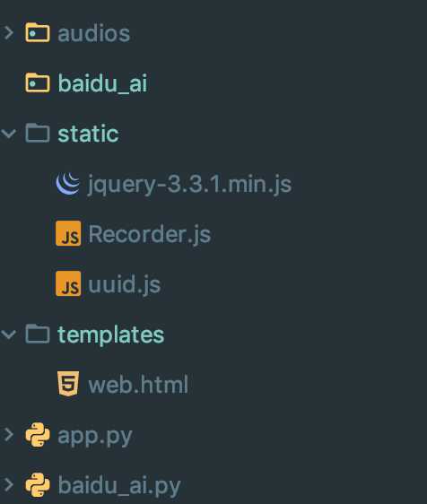
Task: Collapse the static folder chevron
Action: tap(8, 134)
